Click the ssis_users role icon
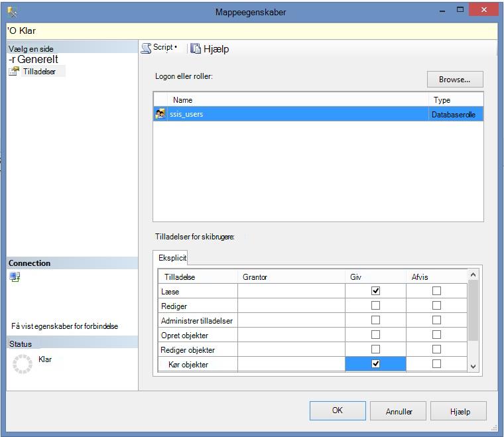This screenshot has width=504, height=437. pos(160,114)
